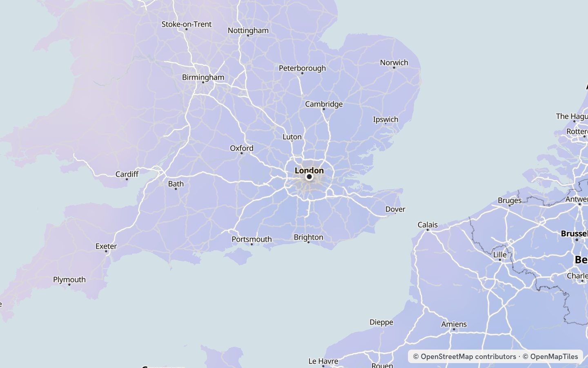Select the Lille city label

click(500, 255)
